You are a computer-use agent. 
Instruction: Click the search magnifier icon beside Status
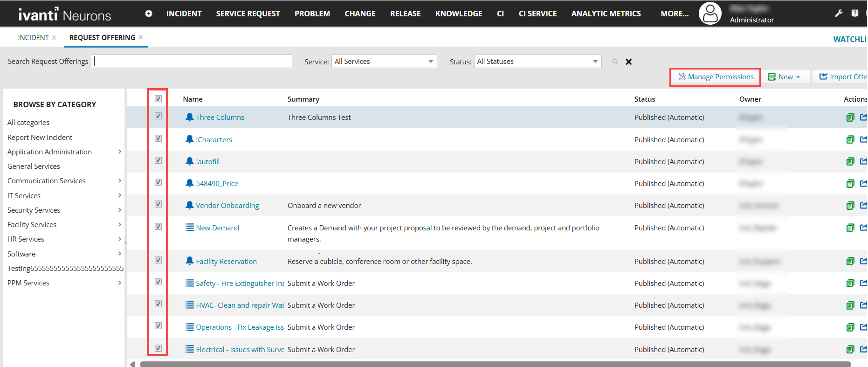point(615,62)
